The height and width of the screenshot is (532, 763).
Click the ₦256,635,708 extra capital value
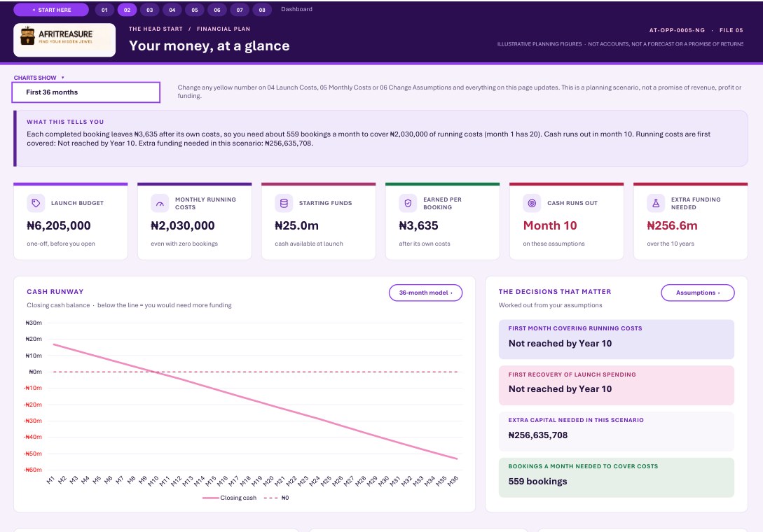(x=537, y=435)
